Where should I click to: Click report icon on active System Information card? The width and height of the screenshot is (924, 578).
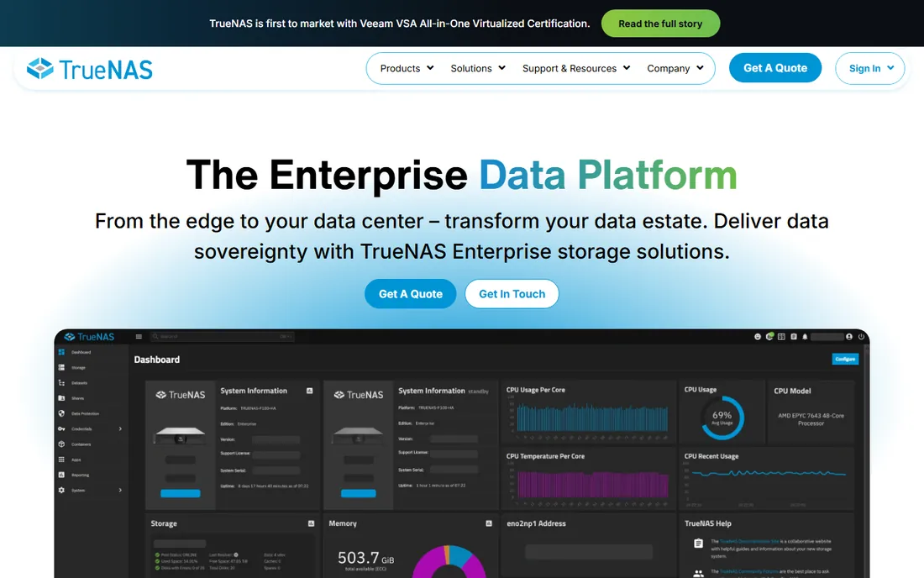point(309,391)
